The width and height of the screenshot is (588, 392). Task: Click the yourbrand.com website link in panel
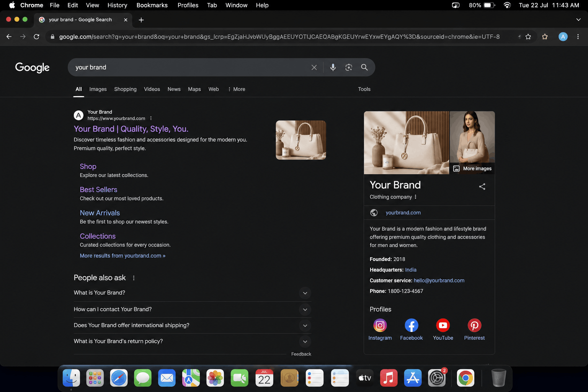point(403,212)
